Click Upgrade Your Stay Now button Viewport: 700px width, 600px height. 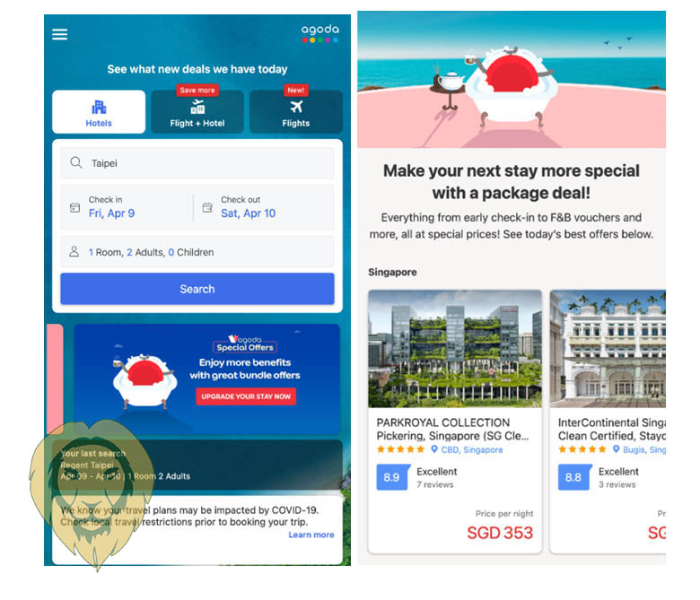[246, 396]
